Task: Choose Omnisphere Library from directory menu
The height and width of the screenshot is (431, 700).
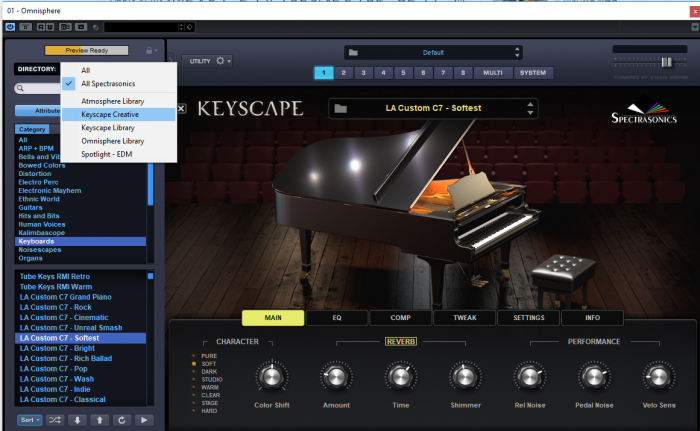Action: click(119, 141)
